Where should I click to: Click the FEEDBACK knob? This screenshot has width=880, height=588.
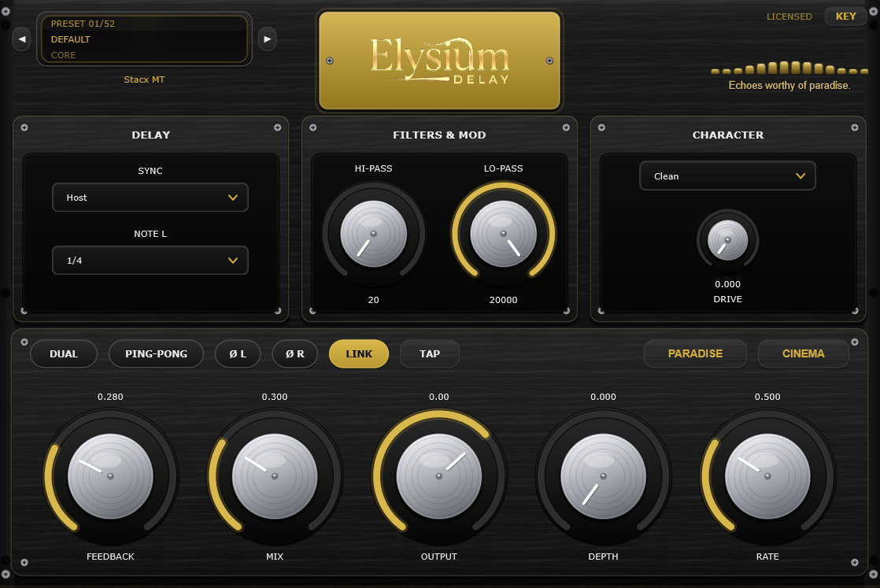tap(110, 476)
